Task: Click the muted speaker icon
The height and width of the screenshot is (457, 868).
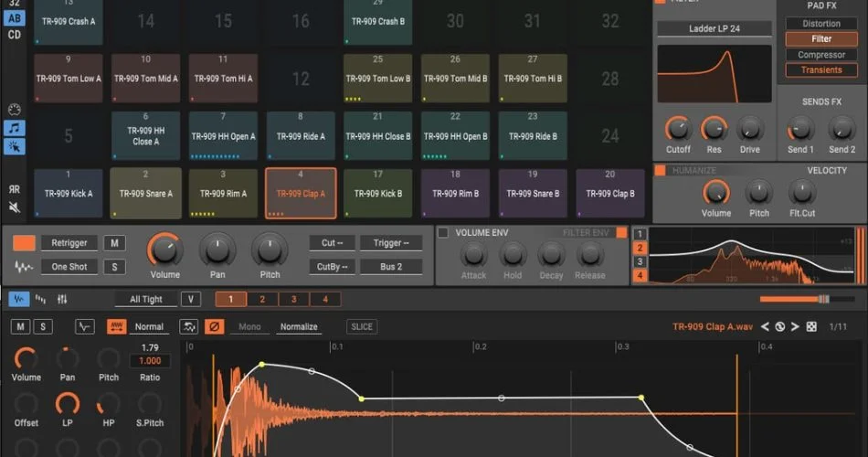Action: tap(15, 207)
